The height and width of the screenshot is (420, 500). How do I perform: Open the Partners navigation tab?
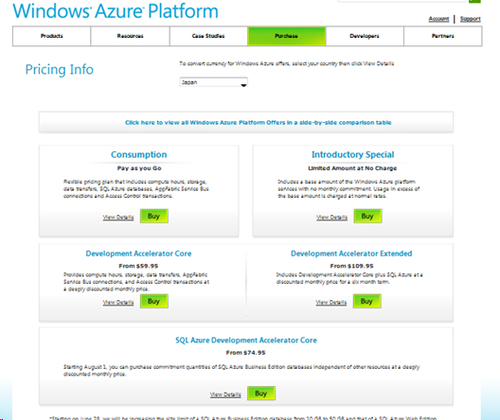(443, 36)
